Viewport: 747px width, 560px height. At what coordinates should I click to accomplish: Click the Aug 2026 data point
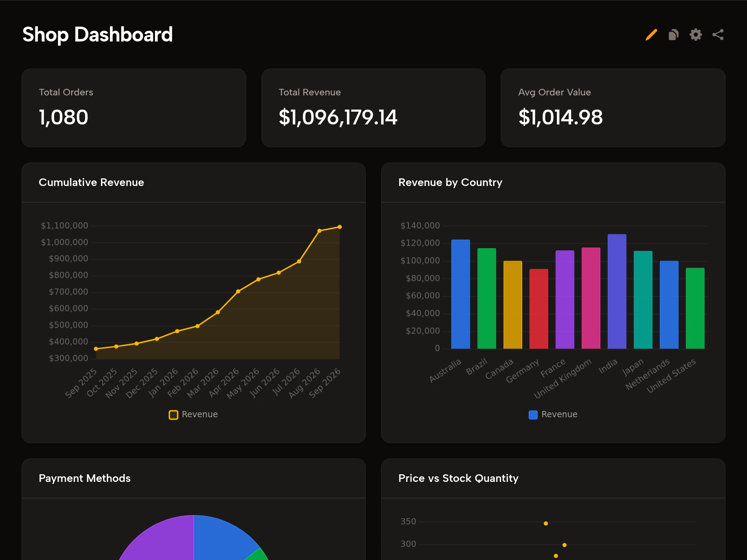319,231
